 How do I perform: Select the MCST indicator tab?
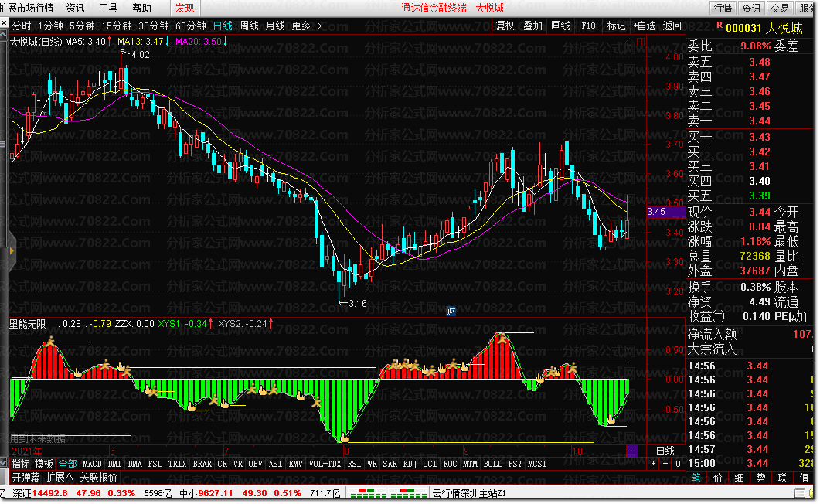(x=537, y=464)
